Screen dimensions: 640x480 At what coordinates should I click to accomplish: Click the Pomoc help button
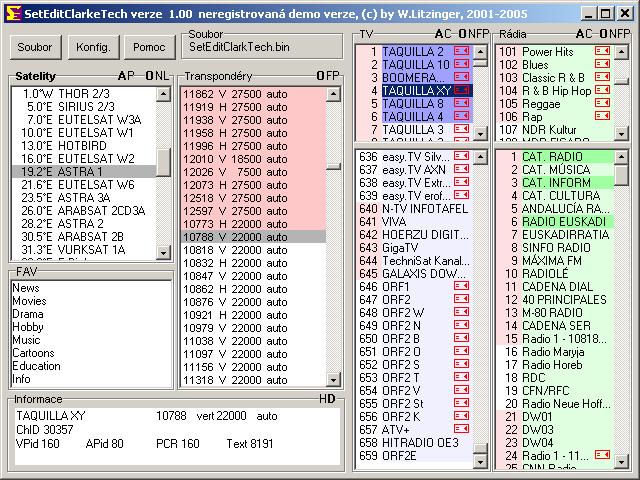[149, 47]
